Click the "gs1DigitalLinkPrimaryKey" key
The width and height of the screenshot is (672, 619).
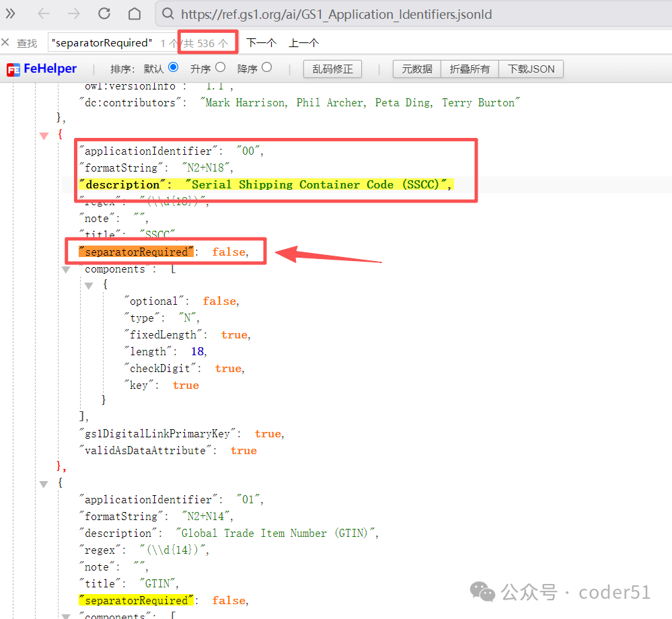[x=157, y=434]
